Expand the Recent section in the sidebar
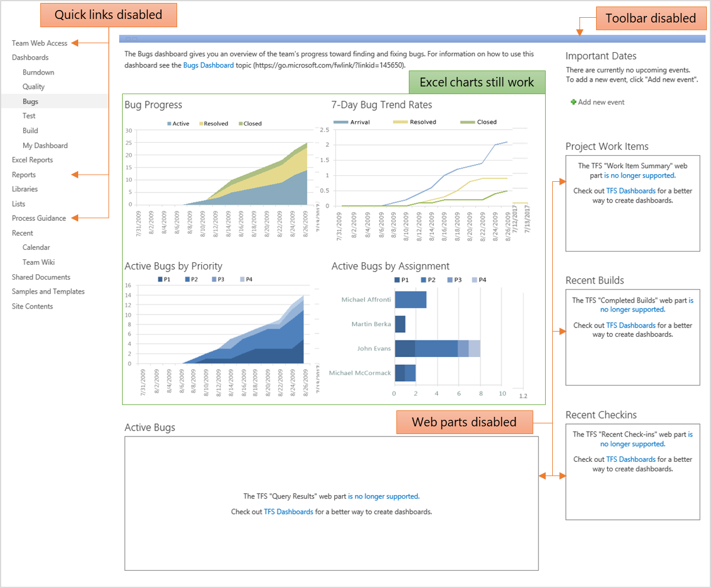Image resolution: width=711 pixels, height=588 pixels. pos(23,233)
